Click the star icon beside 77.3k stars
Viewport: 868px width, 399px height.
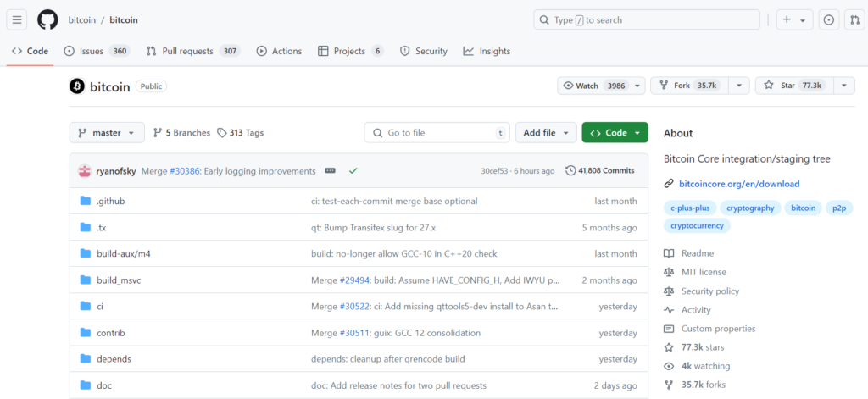pos(669,347)
